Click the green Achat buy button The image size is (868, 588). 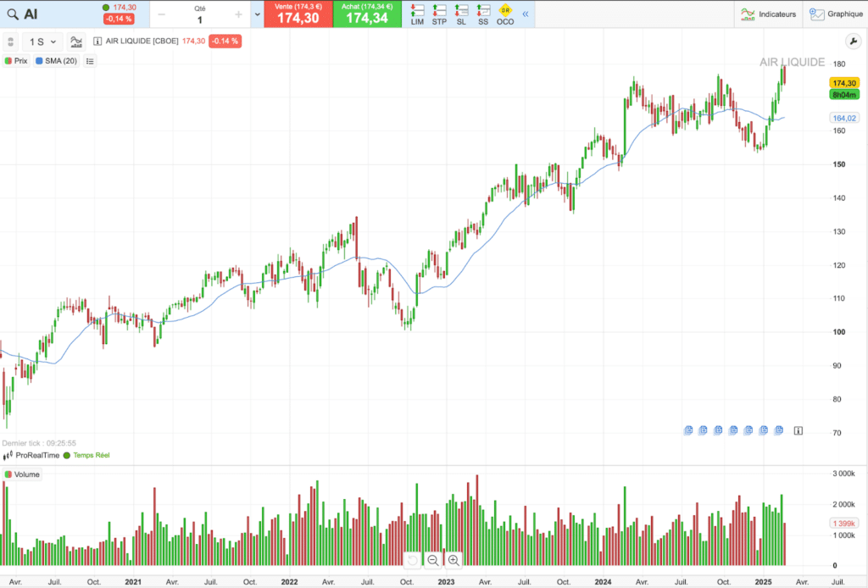tap(367, 14)
